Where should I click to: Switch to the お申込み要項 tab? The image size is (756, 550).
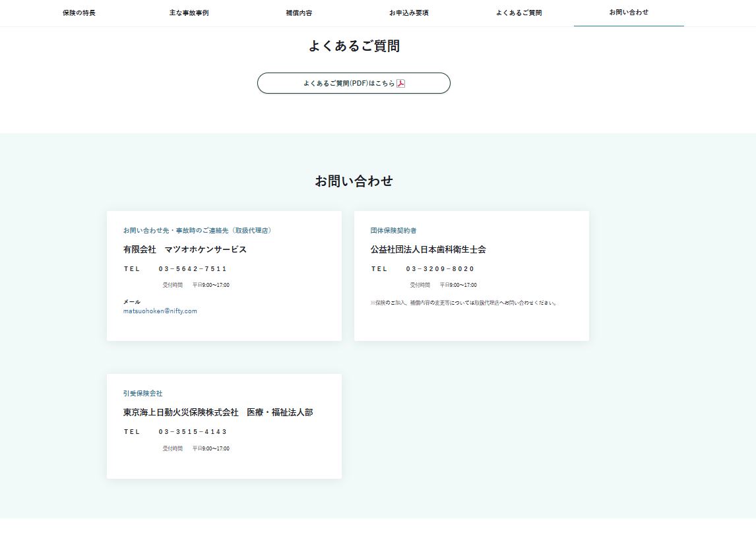pyautogui.click(x=409, y=13)
